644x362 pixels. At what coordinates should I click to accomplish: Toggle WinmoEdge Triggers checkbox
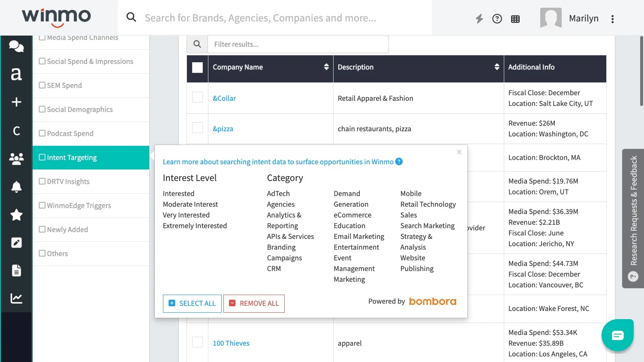coord(42,205)
